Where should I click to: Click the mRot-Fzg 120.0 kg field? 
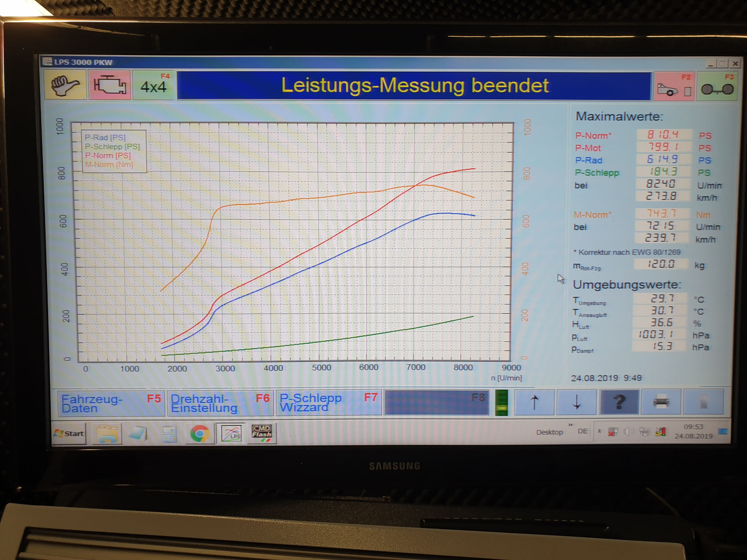(661, 264)
